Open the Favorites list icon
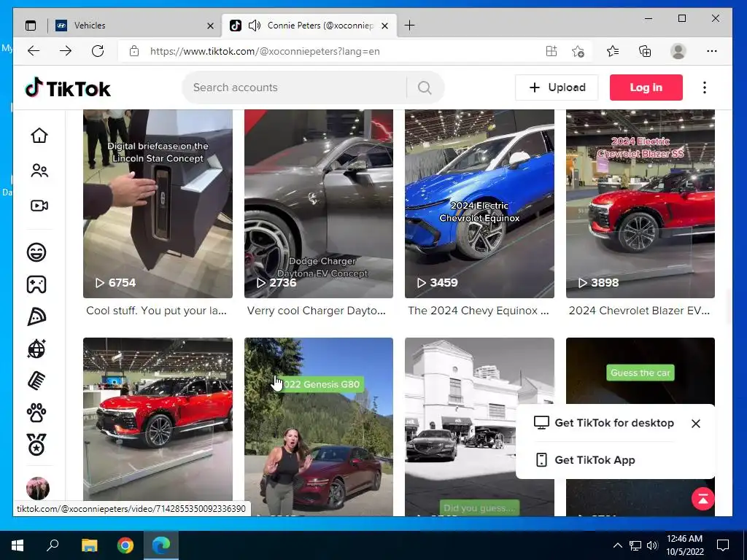This screenshot has width=747, height=560. [x=613, y=51]
